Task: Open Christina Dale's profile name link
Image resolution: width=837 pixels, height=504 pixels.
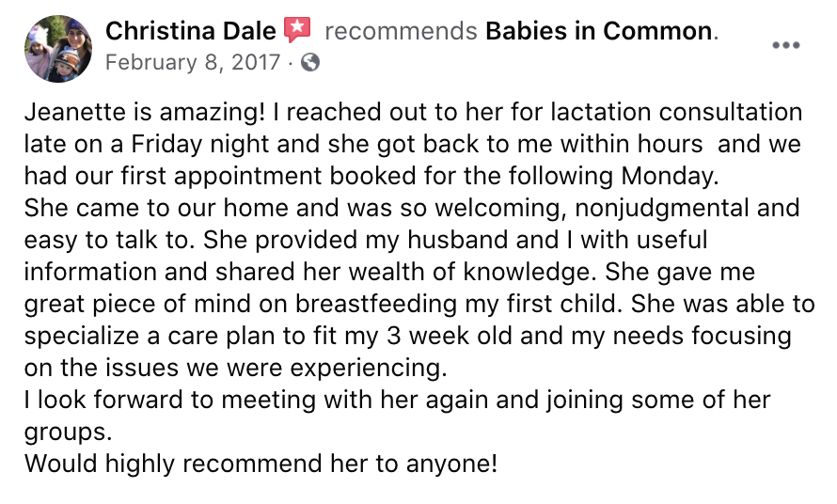Action: pyautogui.click(x=191, y=31)
